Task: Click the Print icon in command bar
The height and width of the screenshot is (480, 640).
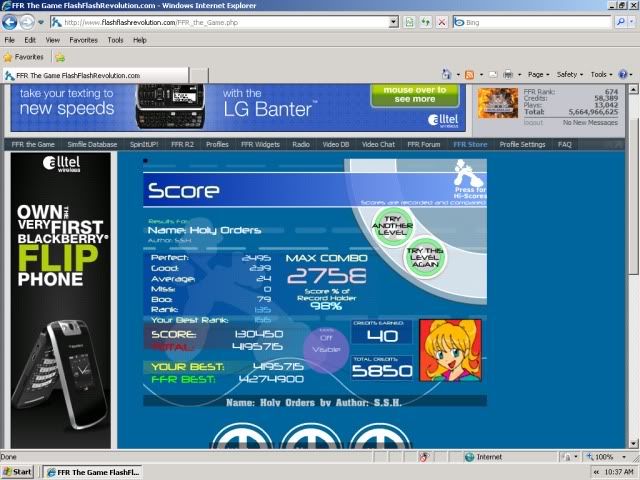Action: tap(508, 74)
